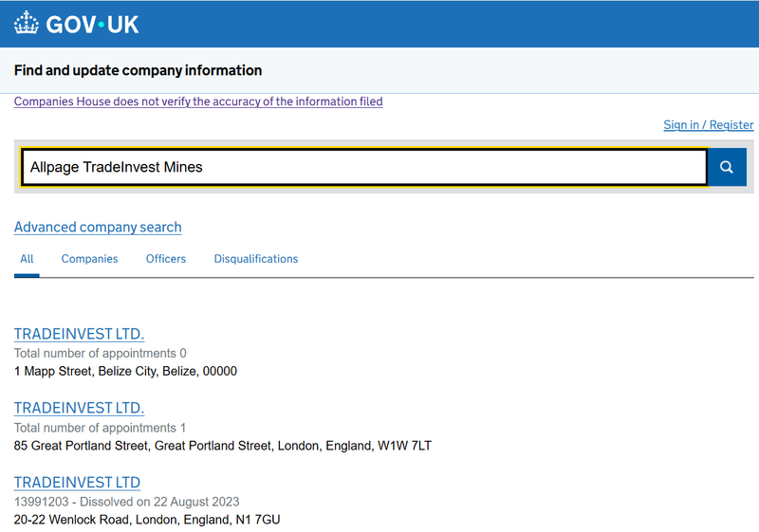759x532 pixels.
Task: Click '13991203 - Dissolved on 22 August 2023'
Action: [127, 502]
